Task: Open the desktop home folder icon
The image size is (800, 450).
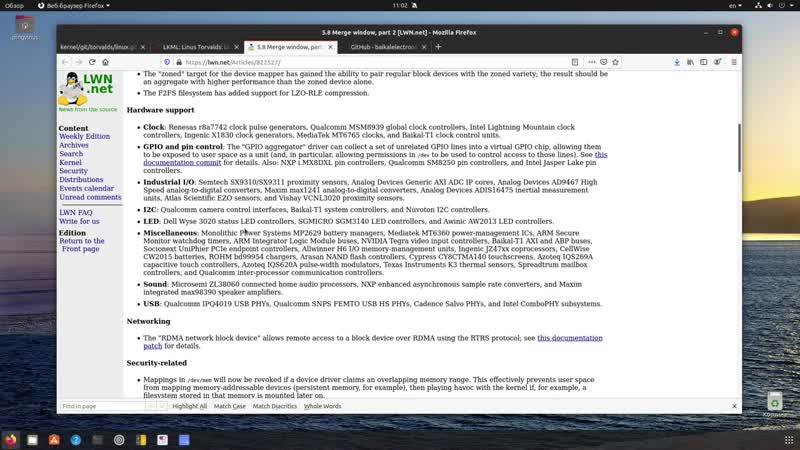Action: pos(24,24)
